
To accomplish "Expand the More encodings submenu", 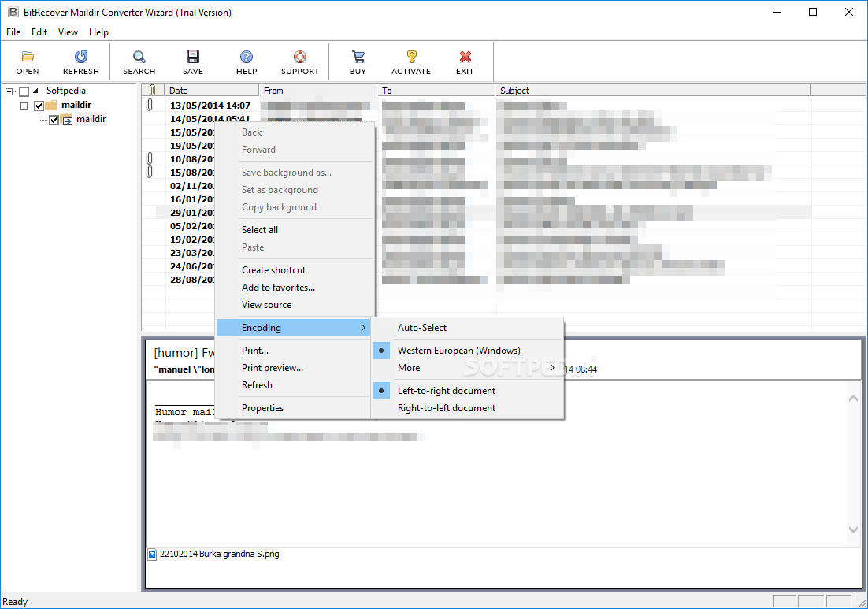I will pos(468,368).
